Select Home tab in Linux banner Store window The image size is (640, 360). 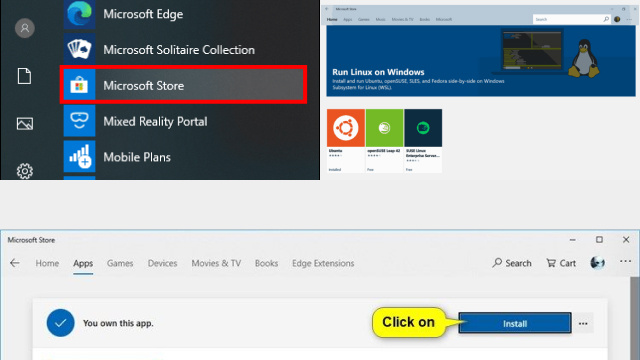tap(332, 19)
